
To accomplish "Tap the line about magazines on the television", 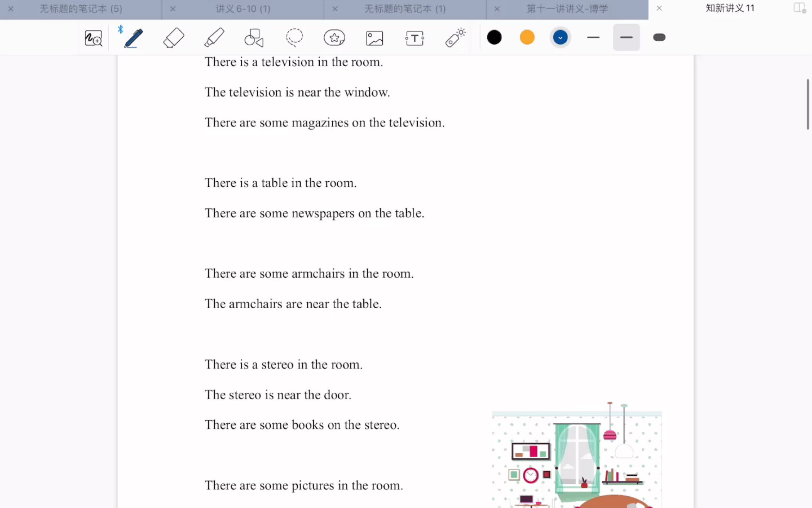I will click(x=325, y=123).
